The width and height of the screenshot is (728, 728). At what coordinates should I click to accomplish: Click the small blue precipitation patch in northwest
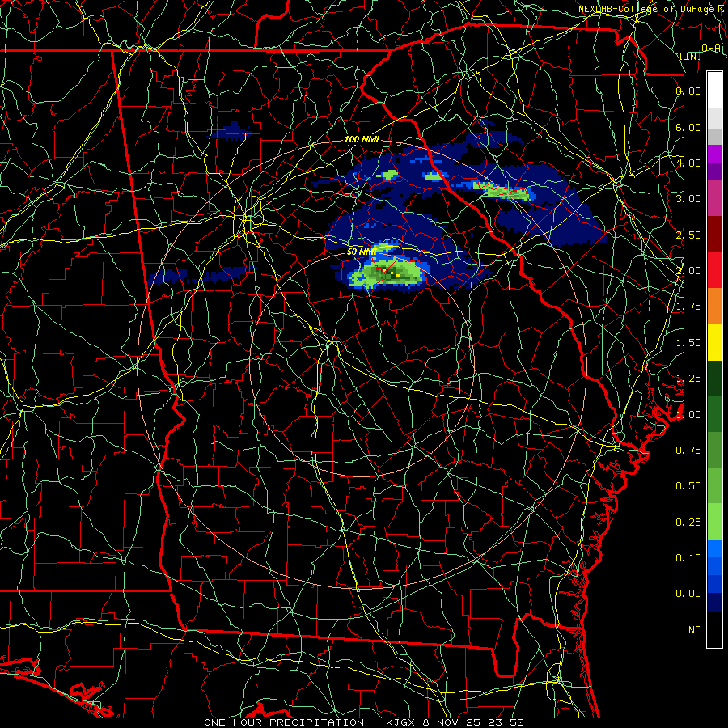click(231, 132)
